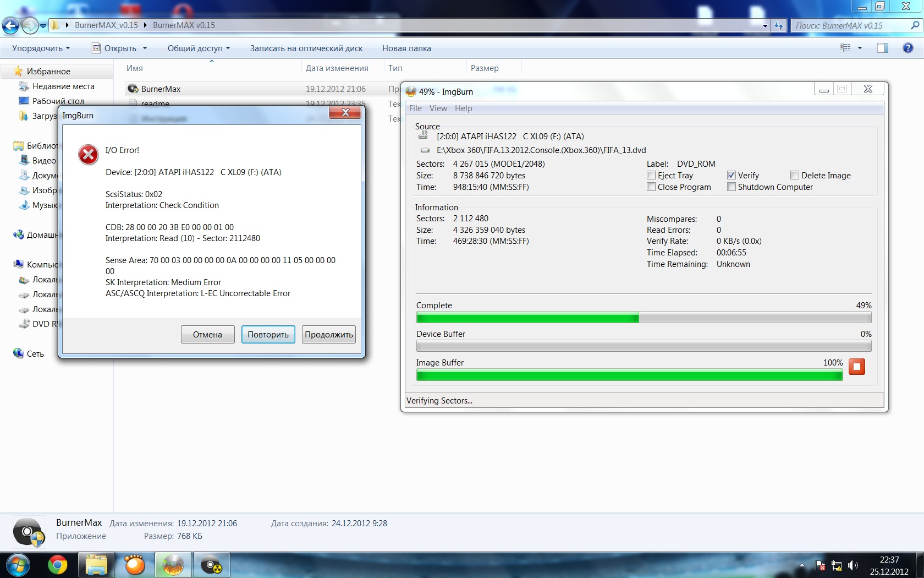
Task: Click the red error icon in I/O Error dialog
Action: tap(88, 155)
